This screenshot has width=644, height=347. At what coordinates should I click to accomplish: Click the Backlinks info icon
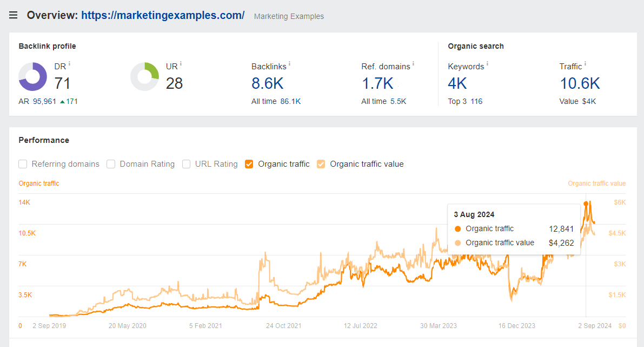point(289,63)
